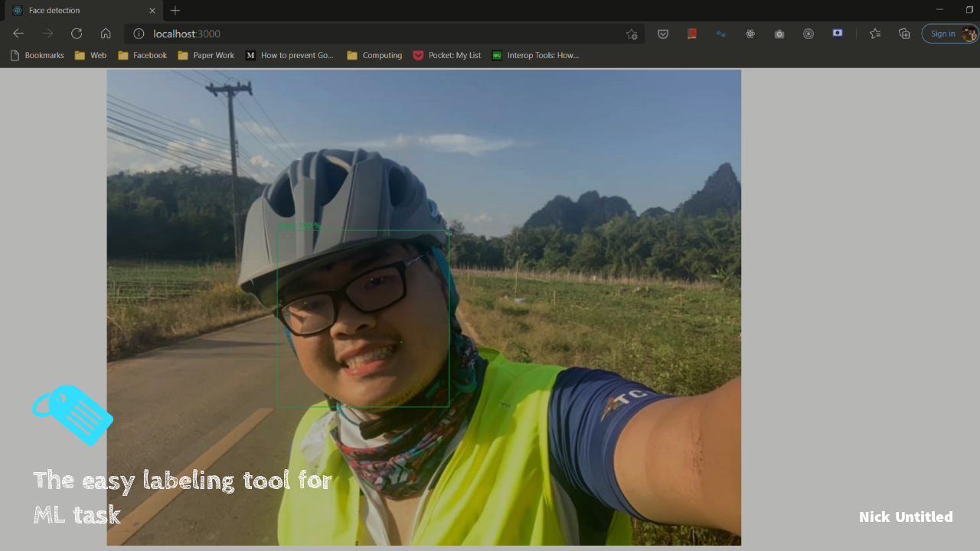Click the Sign in button
Screen dimensions: 980x551
pos(943,34)
